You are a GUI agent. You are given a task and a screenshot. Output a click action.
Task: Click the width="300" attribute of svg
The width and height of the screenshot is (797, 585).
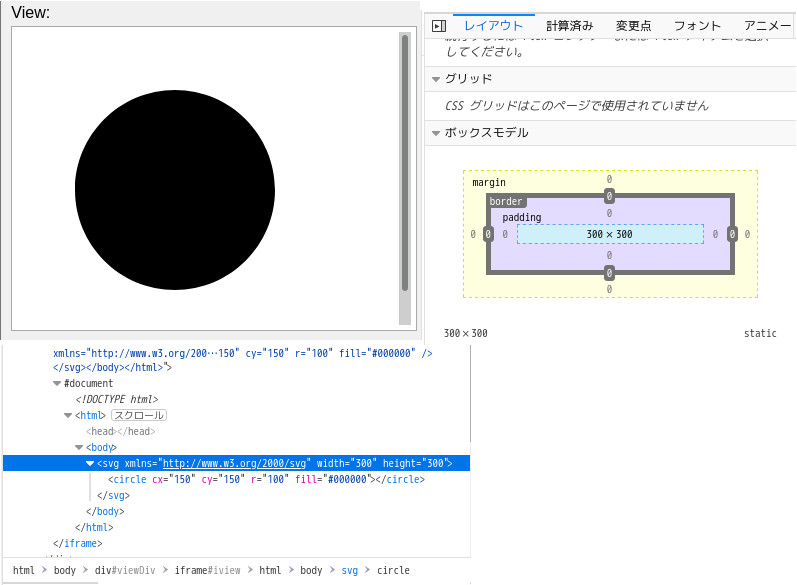click(347, 464)
